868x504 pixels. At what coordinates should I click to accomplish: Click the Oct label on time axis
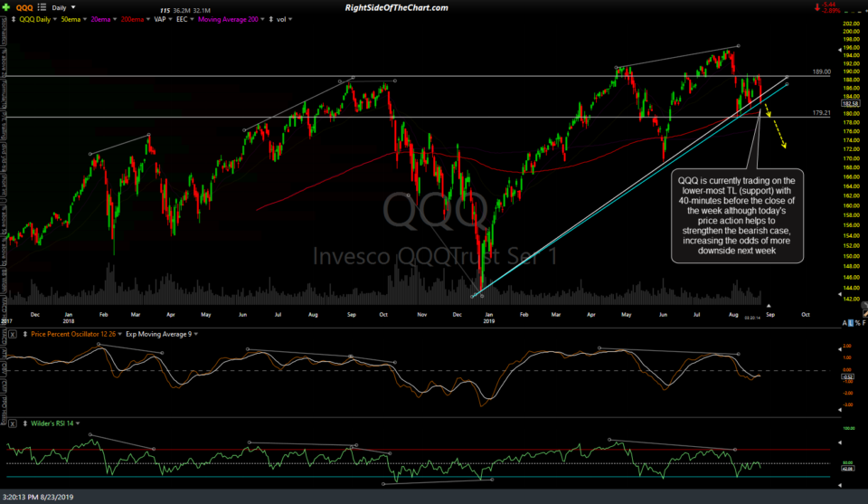pos(806,315)
